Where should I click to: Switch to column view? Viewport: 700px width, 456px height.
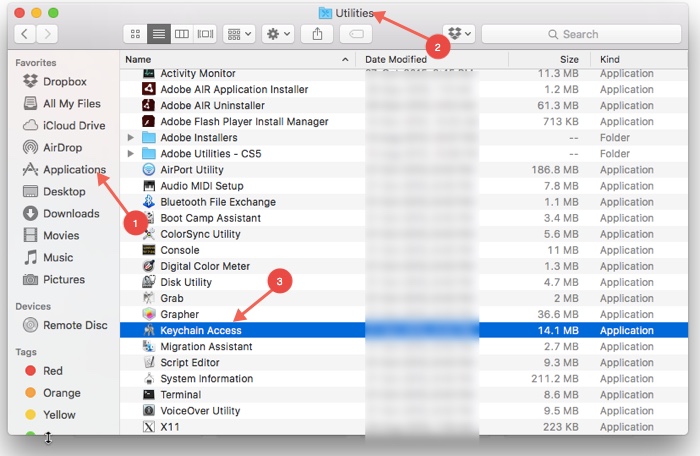coord(182,34)
